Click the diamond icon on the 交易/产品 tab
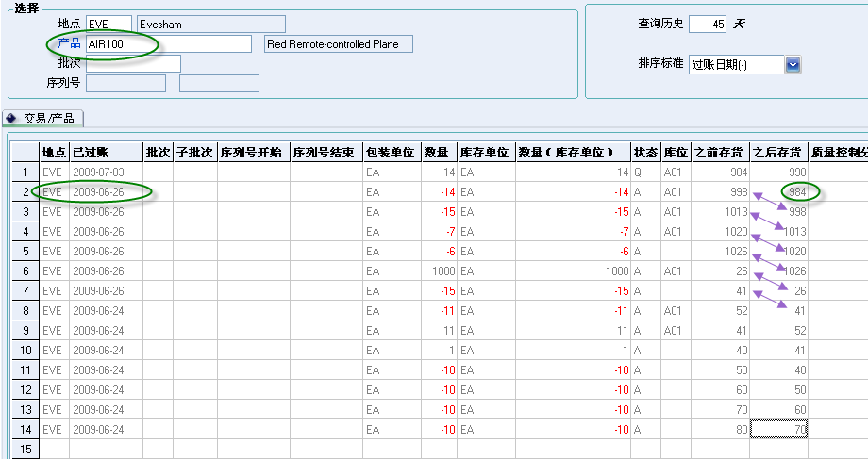 tap(11, 119)
